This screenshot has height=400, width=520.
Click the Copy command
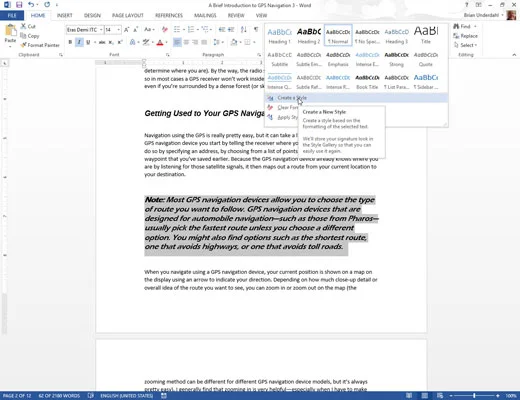click(29, 36)
